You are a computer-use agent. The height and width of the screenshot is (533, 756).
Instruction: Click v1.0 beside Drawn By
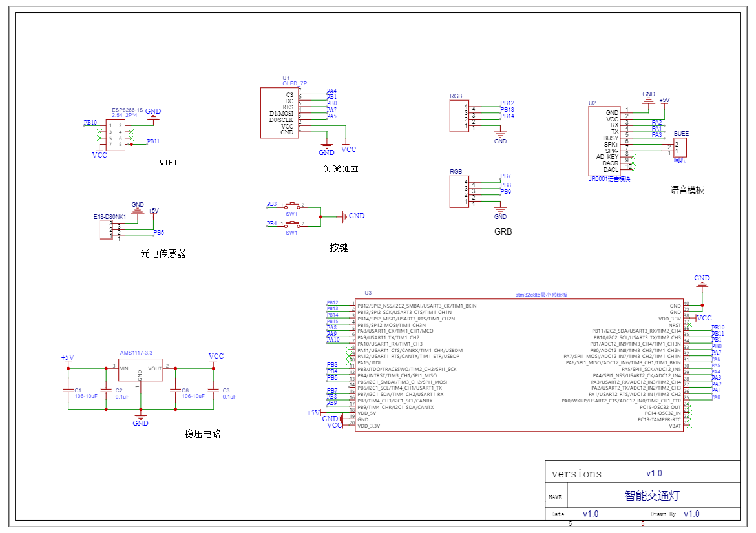click(691, 514)
